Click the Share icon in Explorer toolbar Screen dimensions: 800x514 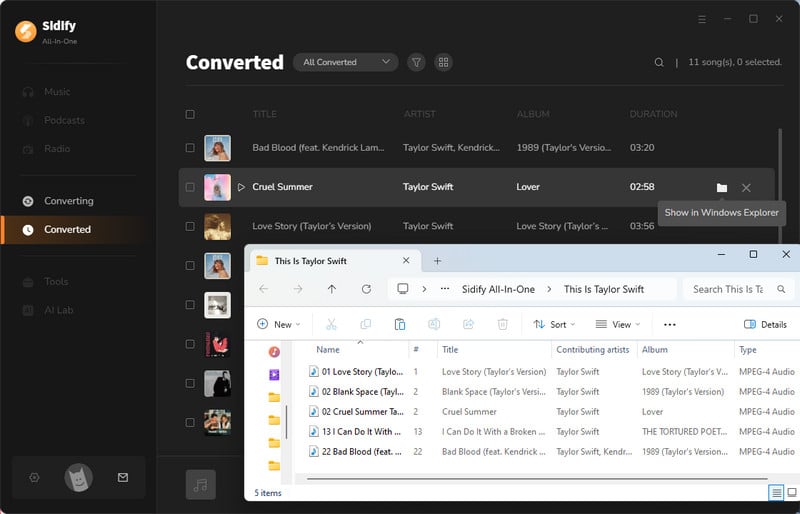[468, 324]
